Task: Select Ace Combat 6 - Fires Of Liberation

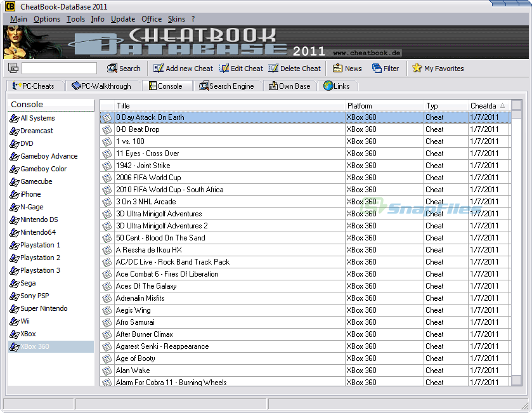Action: point(304,274)
